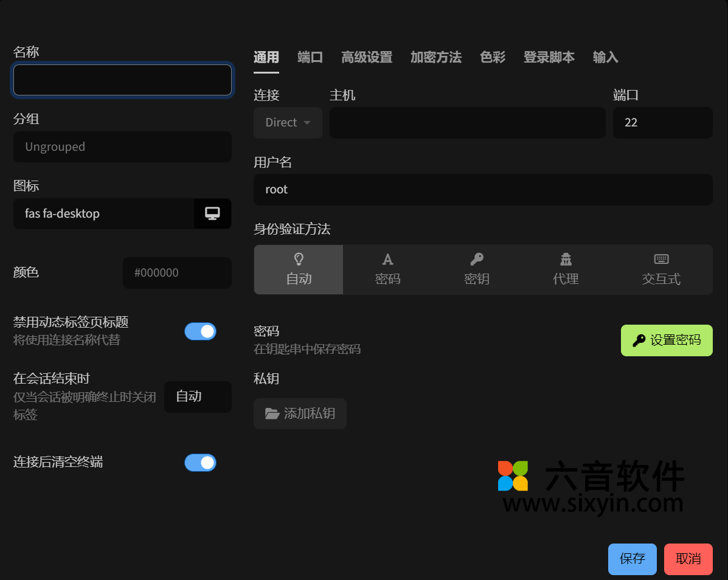Click the 主机 host input field

click(467, 122)
